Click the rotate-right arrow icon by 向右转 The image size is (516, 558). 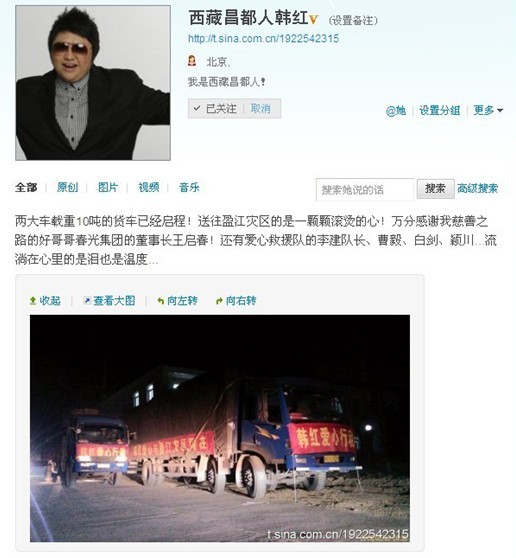(219, 301)
